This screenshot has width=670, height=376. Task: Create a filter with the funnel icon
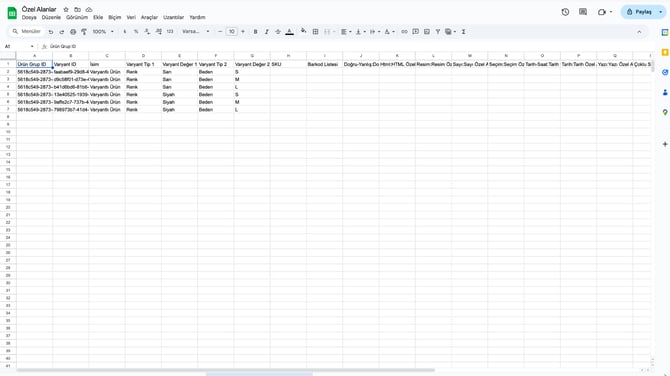click(x=438, y=32)
